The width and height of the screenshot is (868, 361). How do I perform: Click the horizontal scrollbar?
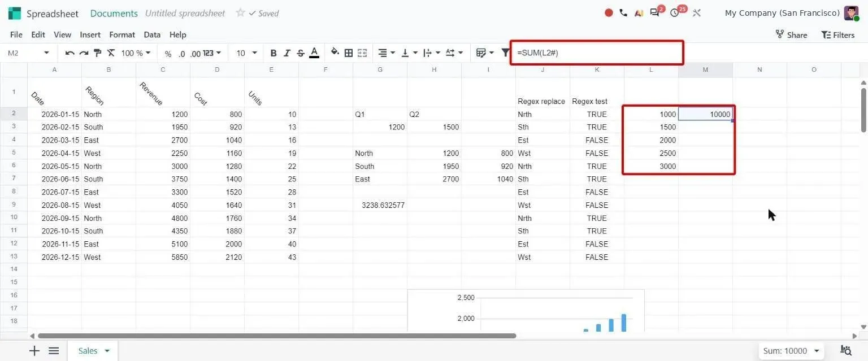(x=276, y=336)
